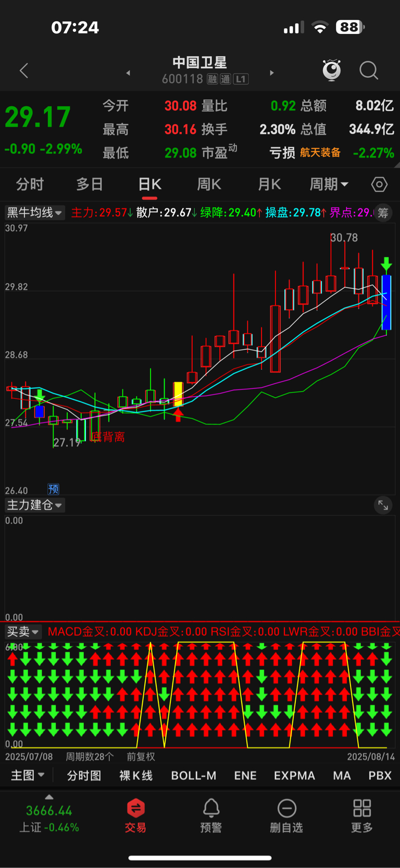Tap the battery indicator 88
Viewport: 400px width, 868px height.
coord(349,27)
